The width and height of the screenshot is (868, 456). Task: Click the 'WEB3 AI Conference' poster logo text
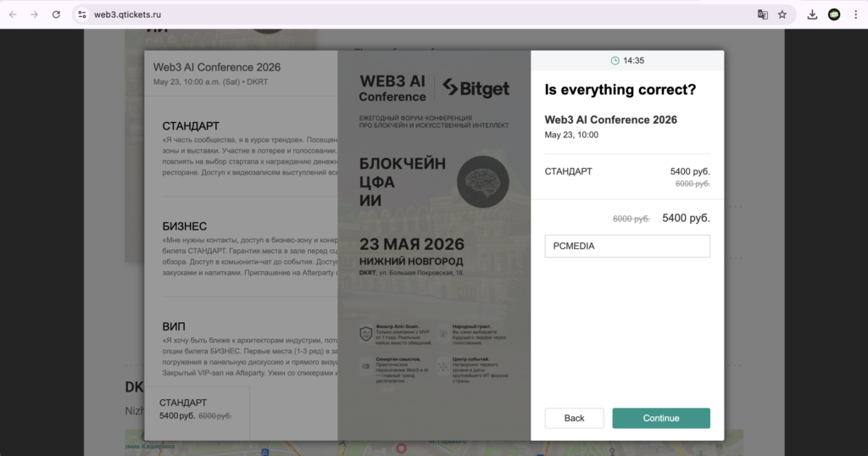pyautogui.click(x=392, y=88)
